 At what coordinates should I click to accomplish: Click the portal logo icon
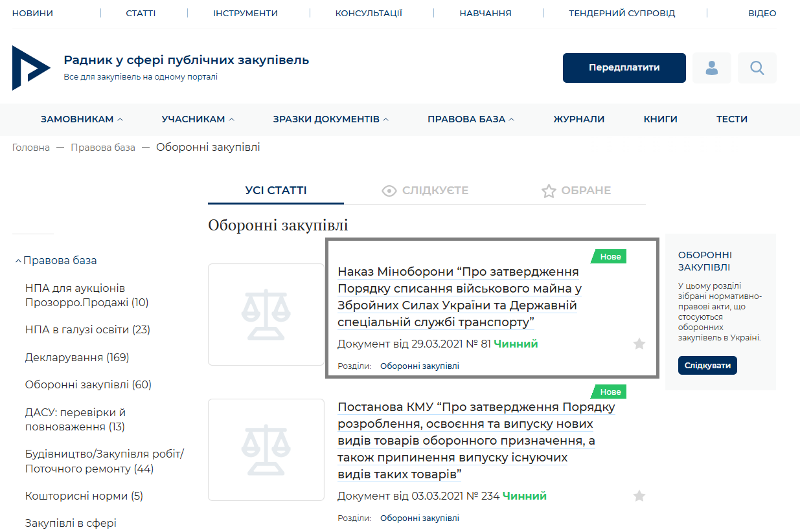click(x=30, y=68)
